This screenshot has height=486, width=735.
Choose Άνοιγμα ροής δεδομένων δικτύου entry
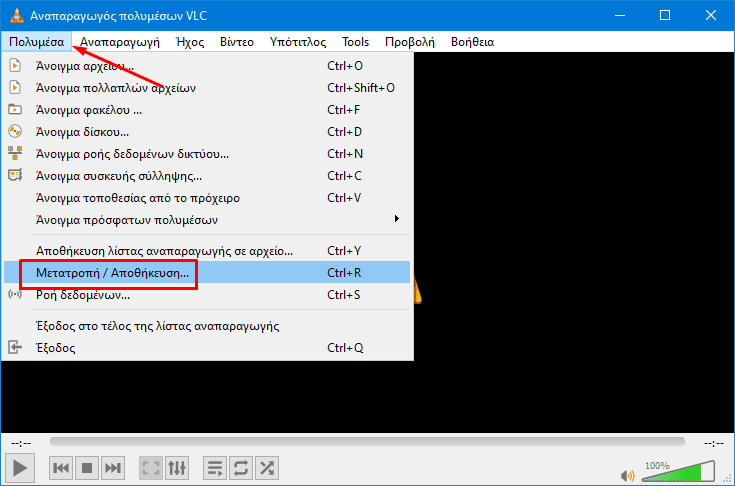click(207, 154)
